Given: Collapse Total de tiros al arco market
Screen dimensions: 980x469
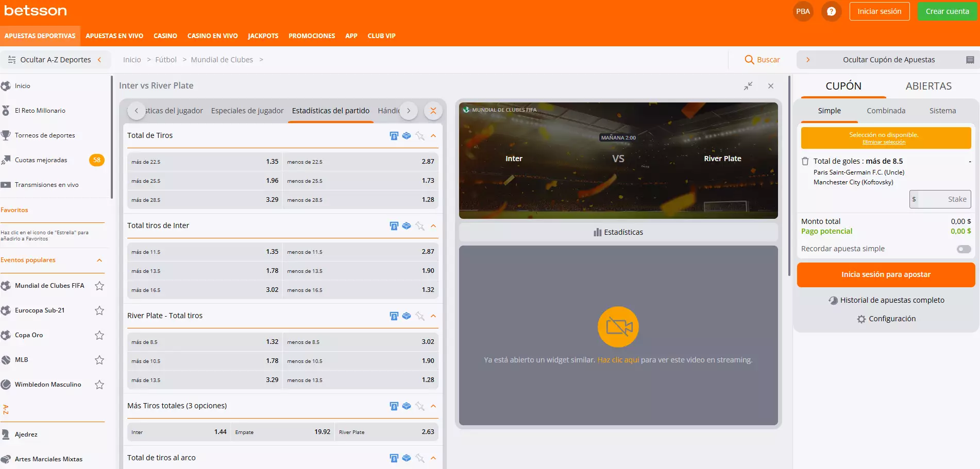Looking at the screenshot, I should pyautogui.click(x=433, y=458).
